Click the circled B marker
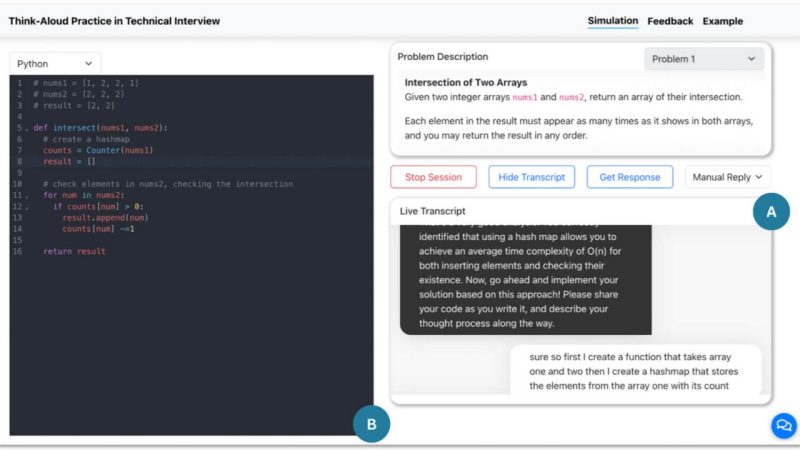The image size is (800, 450). 371,424
